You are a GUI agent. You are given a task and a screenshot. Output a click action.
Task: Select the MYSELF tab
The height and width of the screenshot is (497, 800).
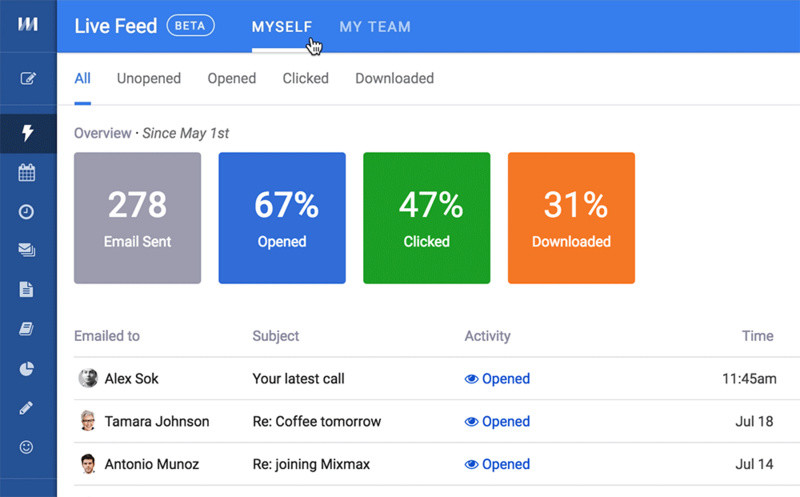click(282, 27)
